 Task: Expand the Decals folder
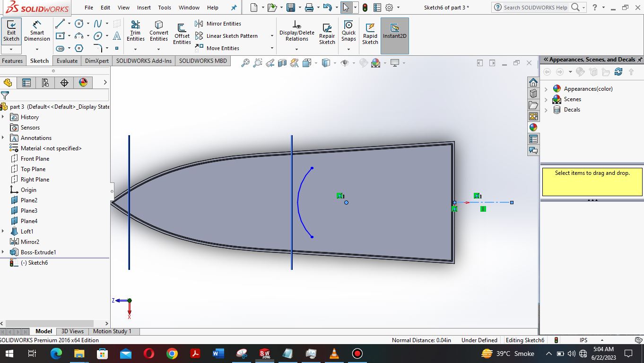click(546, 110)
